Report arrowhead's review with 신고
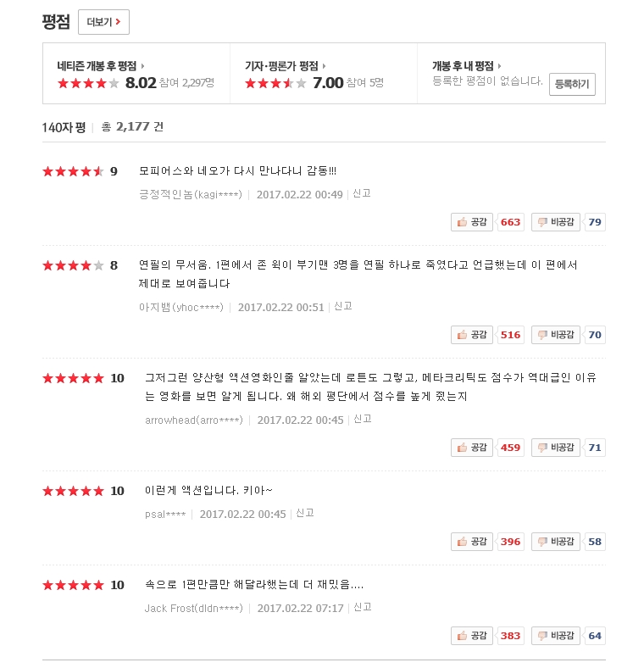Screen dimensions: 644x668 [363, 420]
